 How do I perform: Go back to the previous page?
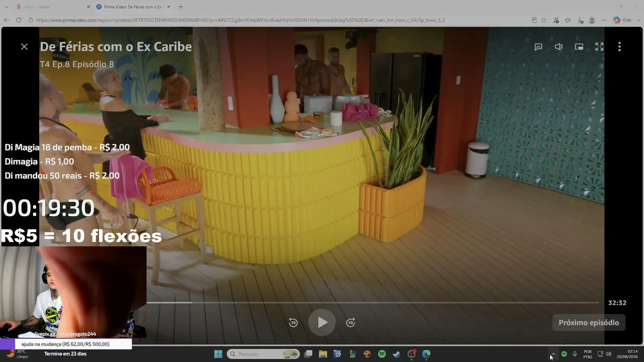point(7,20)
